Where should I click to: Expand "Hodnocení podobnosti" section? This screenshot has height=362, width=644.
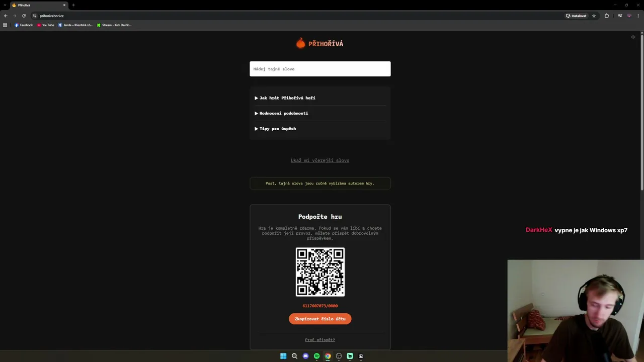[281, 113]
